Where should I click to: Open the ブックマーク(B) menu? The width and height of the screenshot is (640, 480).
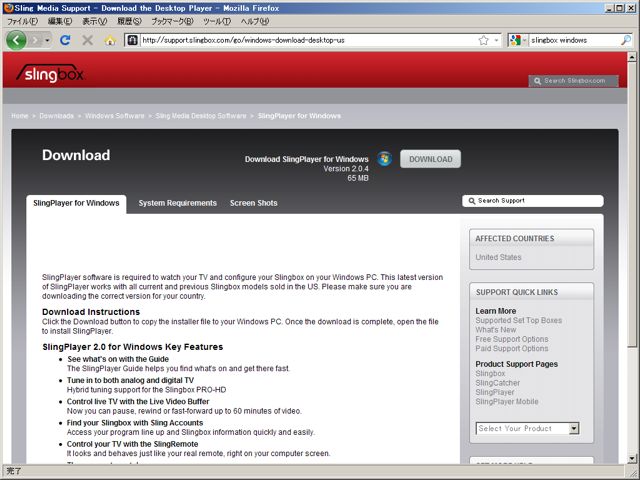[172, 21]
